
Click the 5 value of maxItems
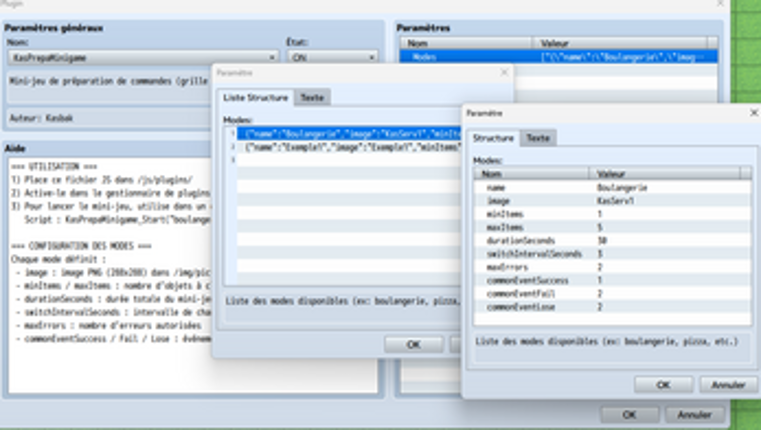(x=600, y=227)
